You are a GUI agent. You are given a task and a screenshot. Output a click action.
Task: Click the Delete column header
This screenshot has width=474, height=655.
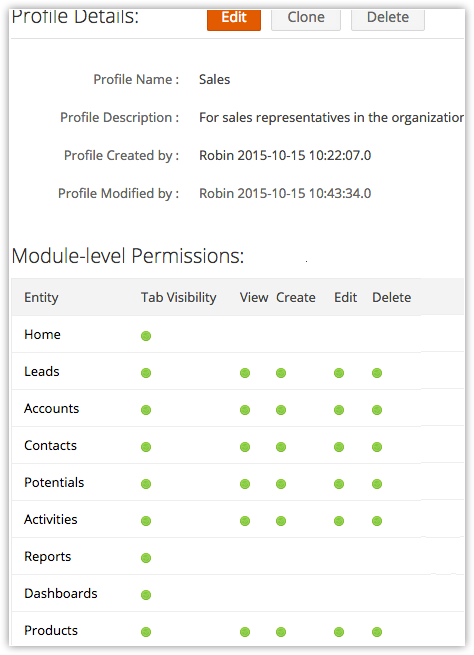coord(391,297)
